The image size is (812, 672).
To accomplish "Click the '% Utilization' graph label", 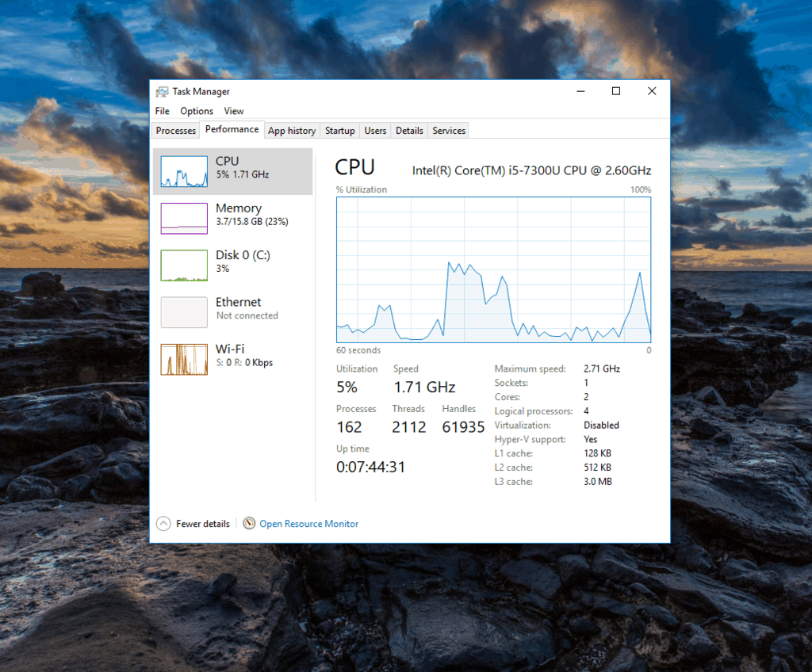I will (362, 189).
